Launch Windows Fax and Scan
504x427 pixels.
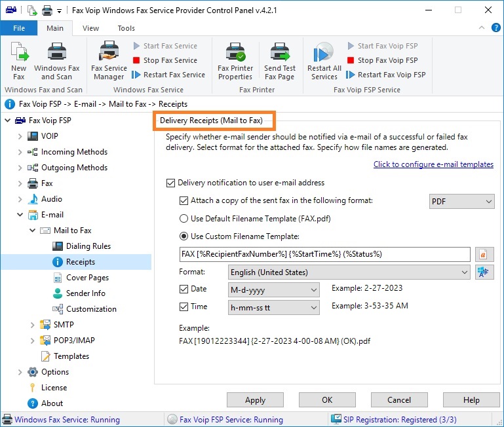point(56,61)
